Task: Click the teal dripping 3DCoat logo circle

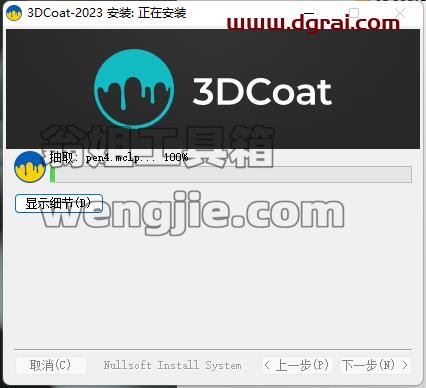Action: tap(134, 88)
